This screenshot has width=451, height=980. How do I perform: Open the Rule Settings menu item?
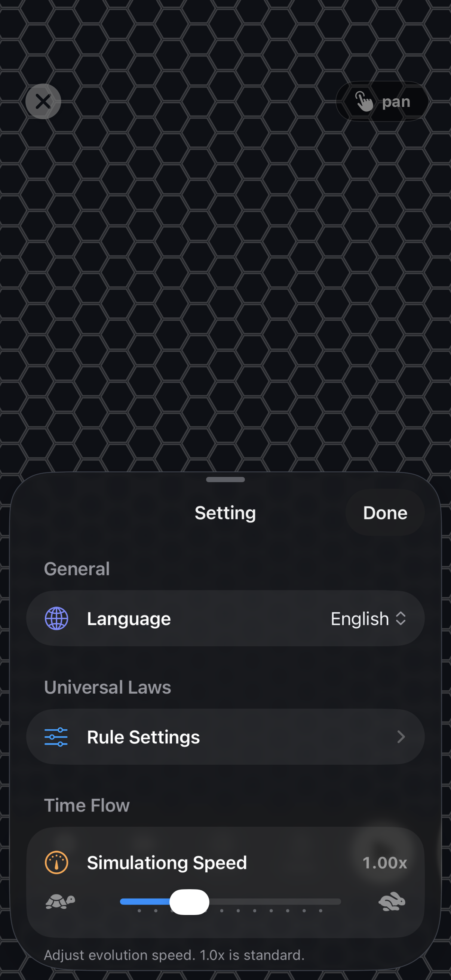pos(225,737)
